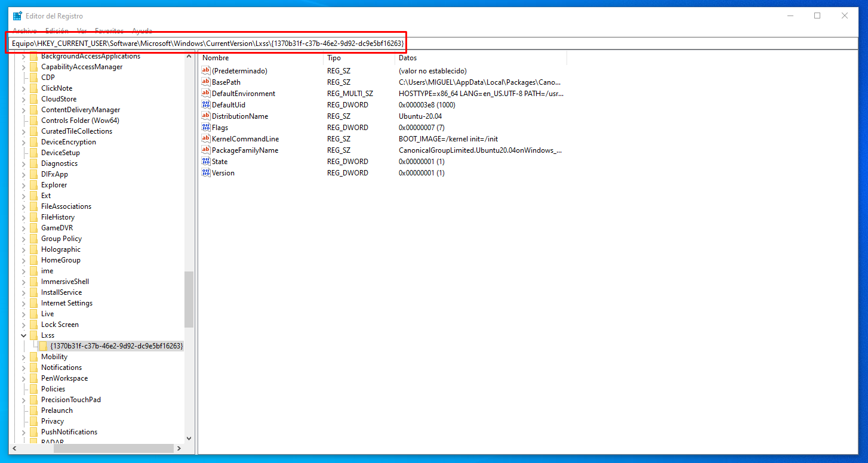The width and height of the screenshot is (868, 463).
Task: Open the Edición menu
Action: click(57, 30)
